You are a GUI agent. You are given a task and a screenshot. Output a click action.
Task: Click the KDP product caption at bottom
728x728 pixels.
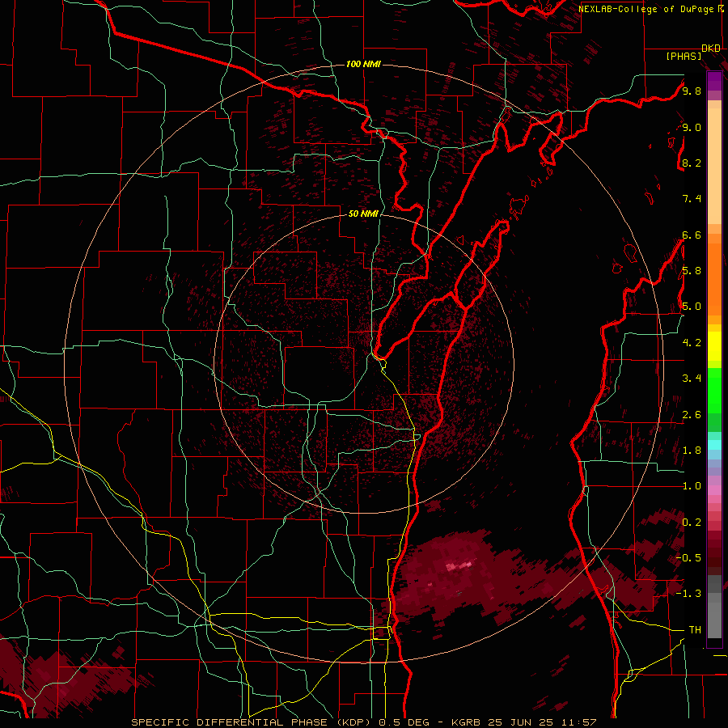click(363, 722)
